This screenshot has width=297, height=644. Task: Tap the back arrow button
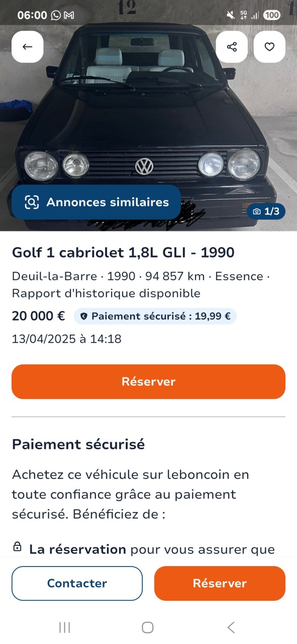coord(28,47)
